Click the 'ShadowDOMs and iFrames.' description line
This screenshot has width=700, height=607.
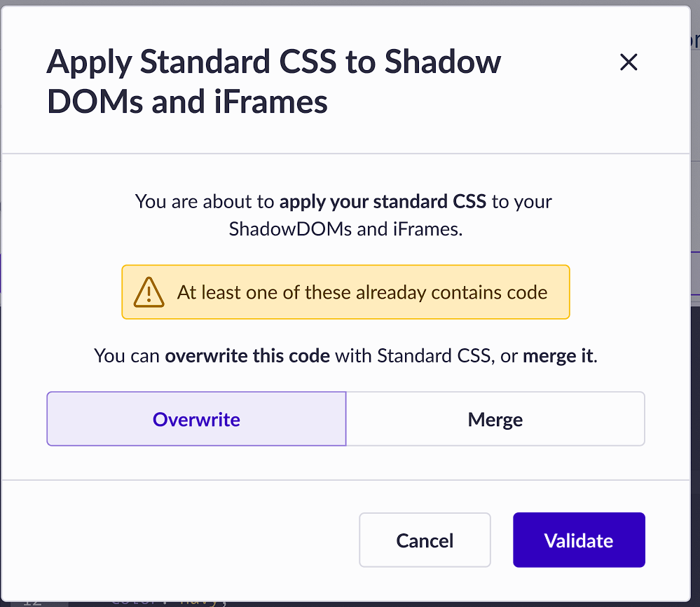pos(345,229)
